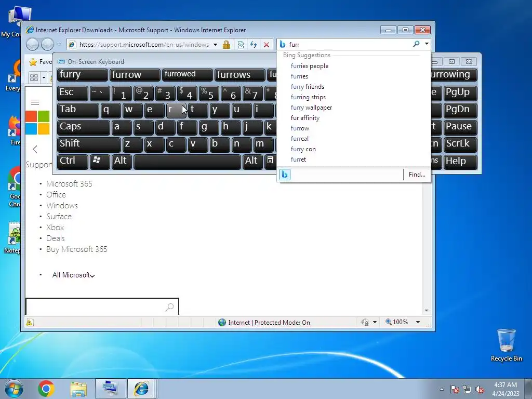Click the zoom level 100% button
This screenshot has width=532, height=399.
pyautogui.click(x=396, y=322)
